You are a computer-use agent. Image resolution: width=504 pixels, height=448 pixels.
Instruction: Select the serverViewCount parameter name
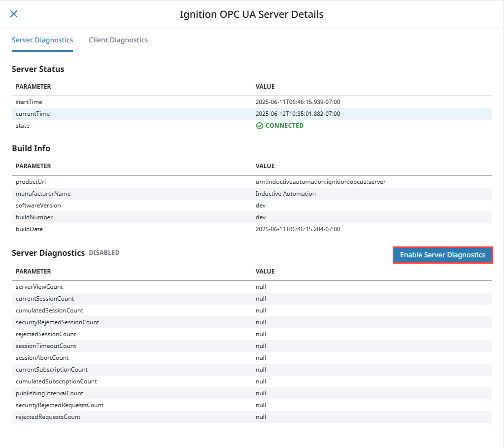(x=39, y=287)
